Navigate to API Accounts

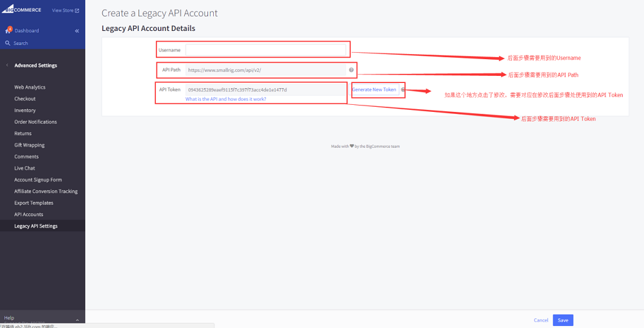[x=29, y=215]
